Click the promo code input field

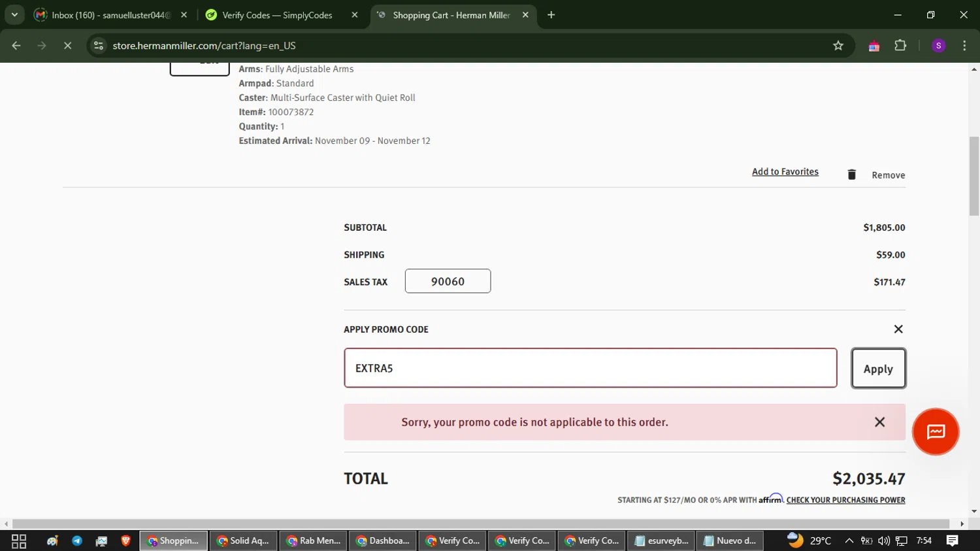pyautogui.click(x=591, y=368)
